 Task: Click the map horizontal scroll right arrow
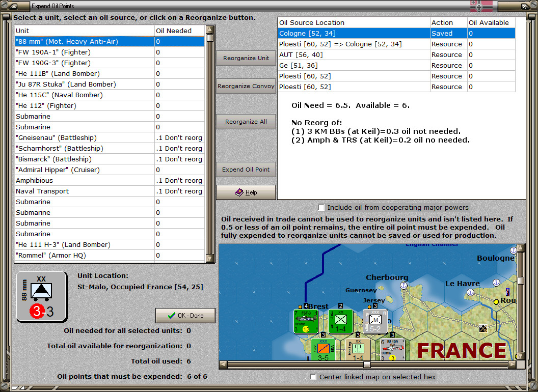513,365
